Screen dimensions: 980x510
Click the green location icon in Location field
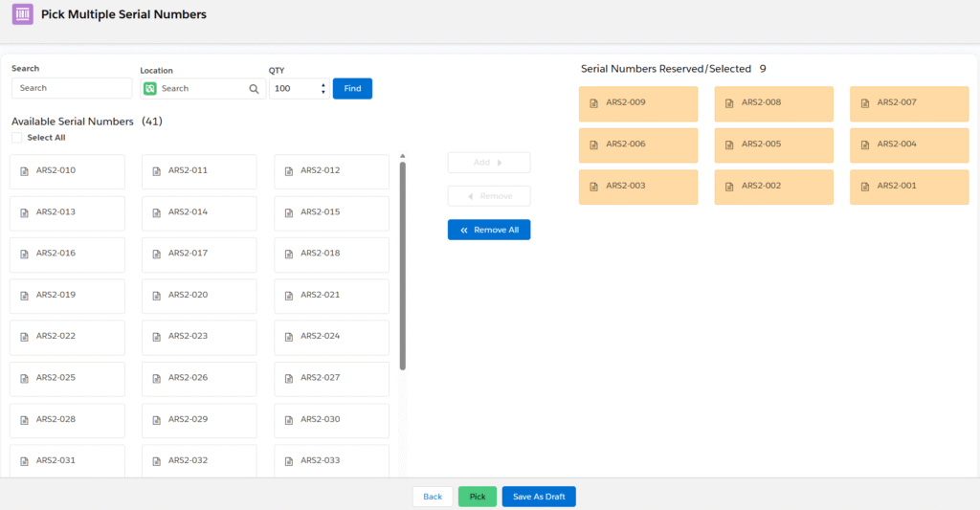click(150, 89)
